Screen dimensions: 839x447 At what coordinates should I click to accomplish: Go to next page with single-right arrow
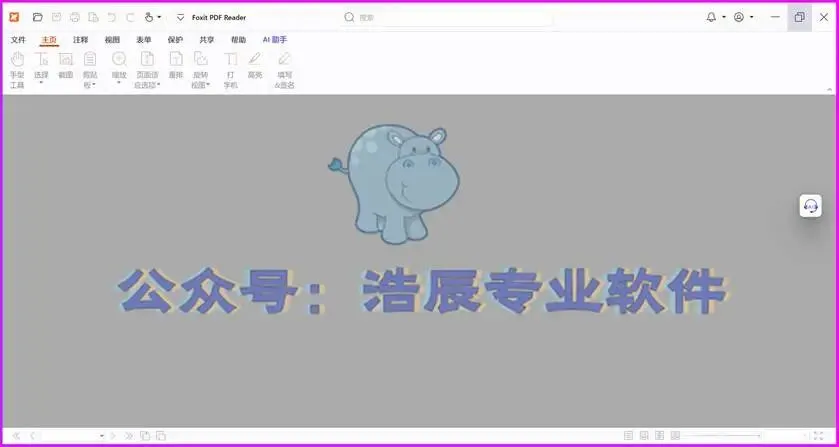coord(113,436)
